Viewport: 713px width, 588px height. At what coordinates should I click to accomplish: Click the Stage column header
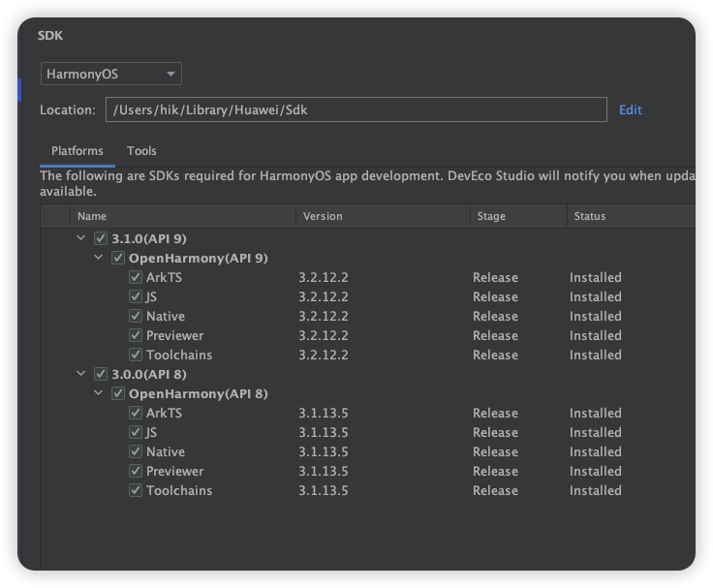pyautogui.click(x=518, y=216)
